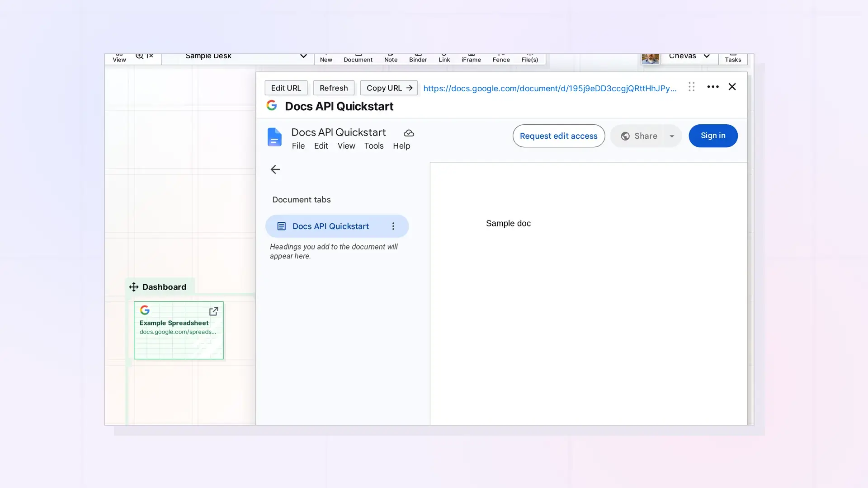
Task: Open Example Spreadsheet in new window icon
Action: (214, 311)
